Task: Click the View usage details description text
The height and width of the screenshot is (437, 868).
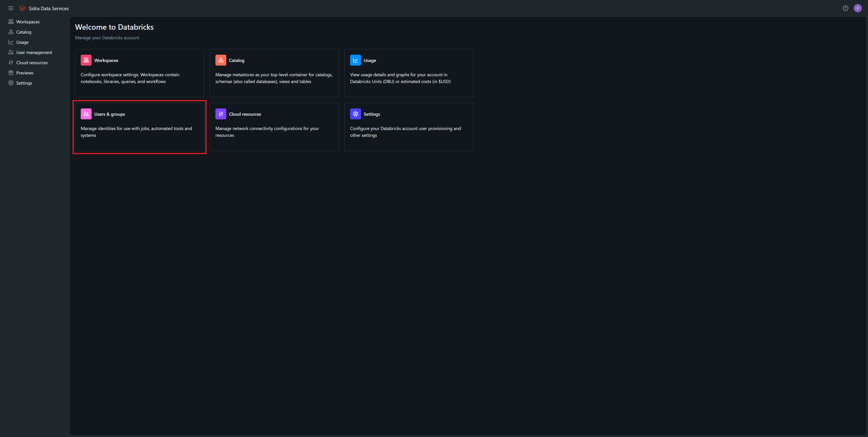Action: pyautogui.click(x=400, y=78)
